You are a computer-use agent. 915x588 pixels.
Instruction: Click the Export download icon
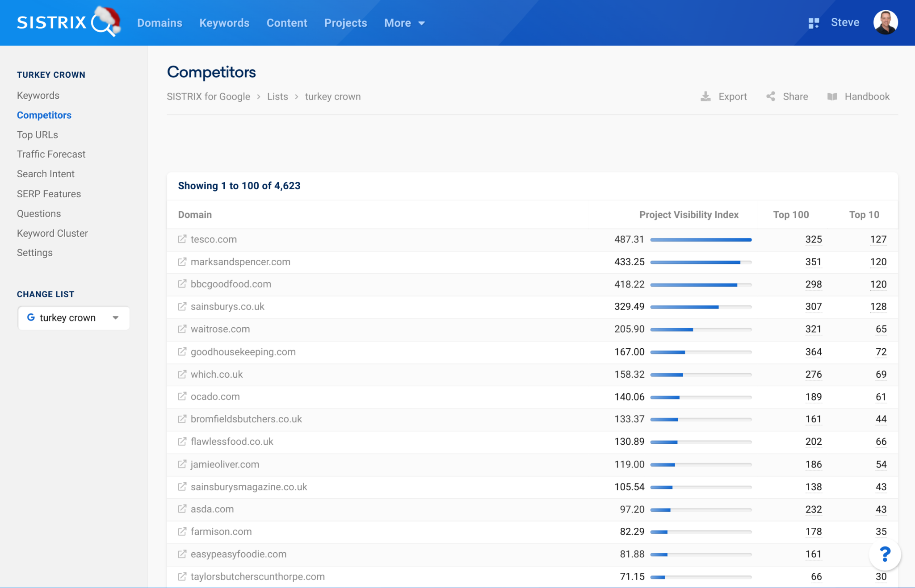tap(706, 96)
